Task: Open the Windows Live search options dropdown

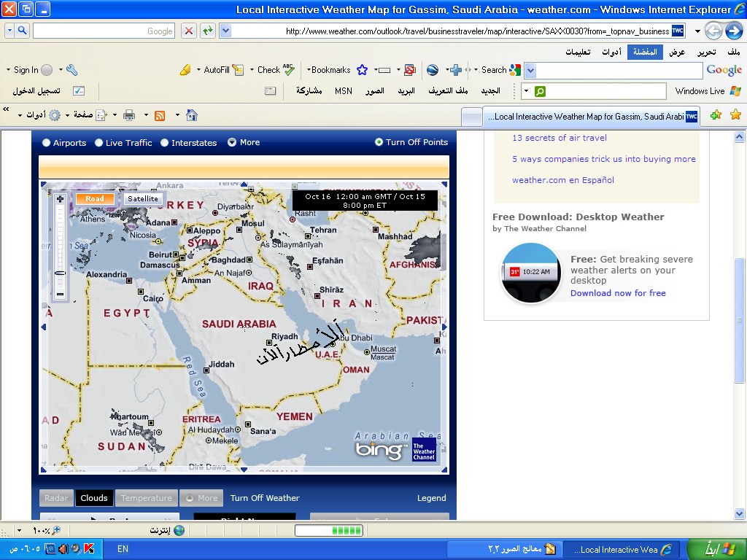Action: coord(527,91)
